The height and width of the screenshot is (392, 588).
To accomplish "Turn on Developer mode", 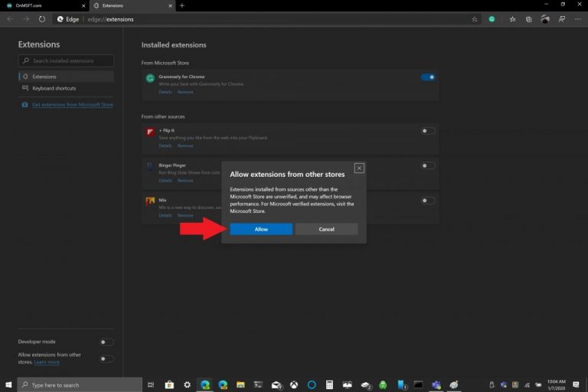I will pyautogui.click(x=106, y=342).
